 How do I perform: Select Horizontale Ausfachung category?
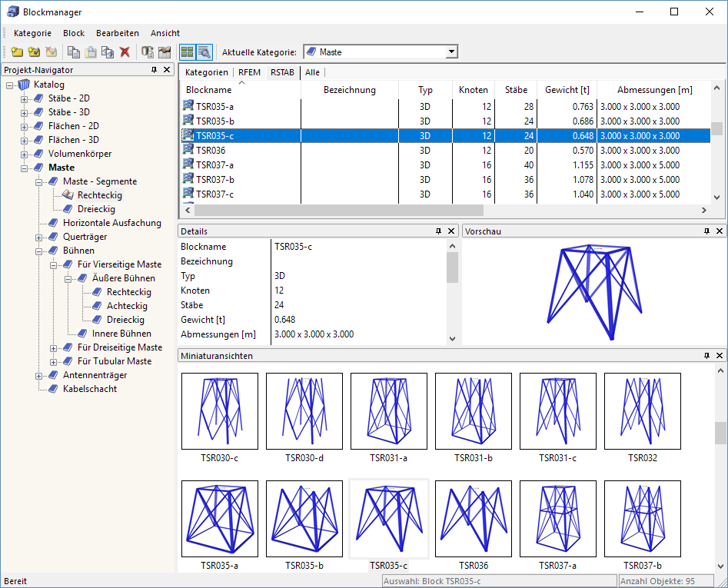pyautogui.click(x=112, y=223)
